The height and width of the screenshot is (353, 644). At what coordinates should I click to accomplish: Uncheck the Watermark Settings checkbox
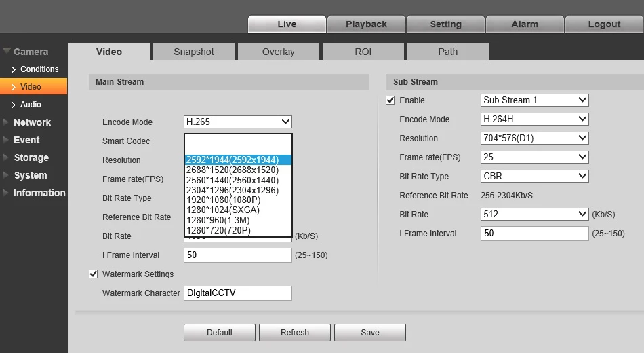click(94, 274)
